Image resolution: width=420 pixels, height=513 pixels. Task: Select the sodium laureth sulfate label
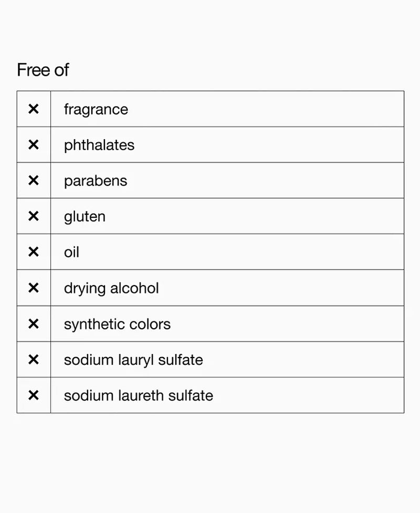[x=139, y=395]
